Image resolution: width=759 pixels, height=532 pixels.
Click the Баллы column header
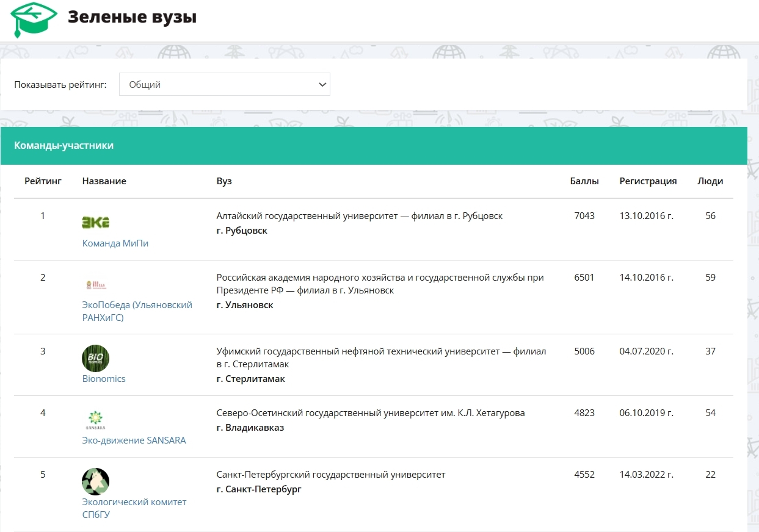tap(584, 181)
